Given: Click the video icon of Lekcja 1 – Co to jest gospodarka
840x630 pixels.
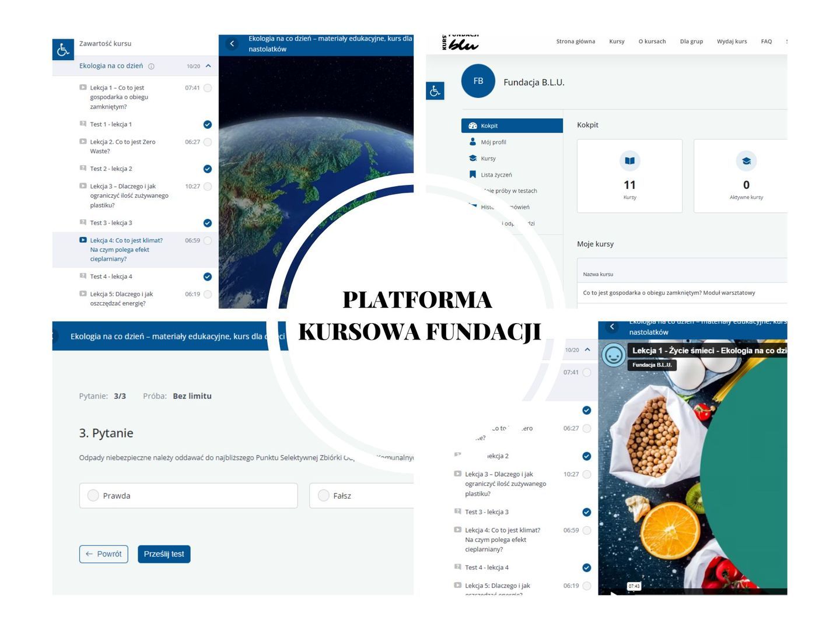Looking at the screenshot, I should (x=83, y=87).
